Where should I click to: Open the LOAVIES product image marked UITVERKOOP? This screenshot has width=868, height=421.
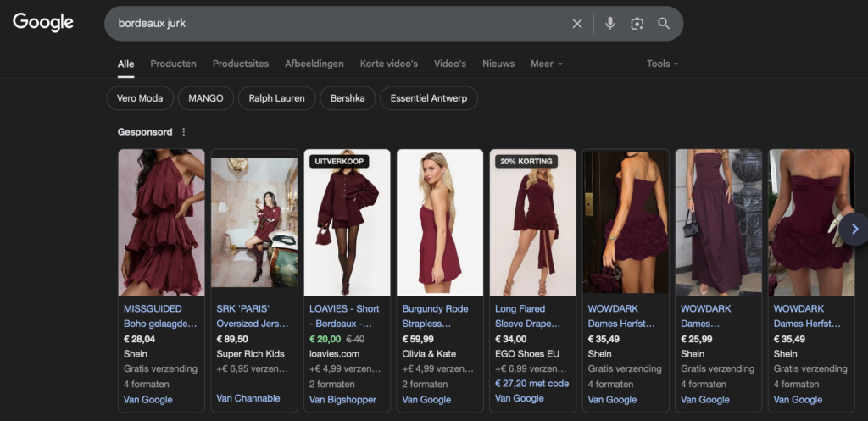point(347,223)
